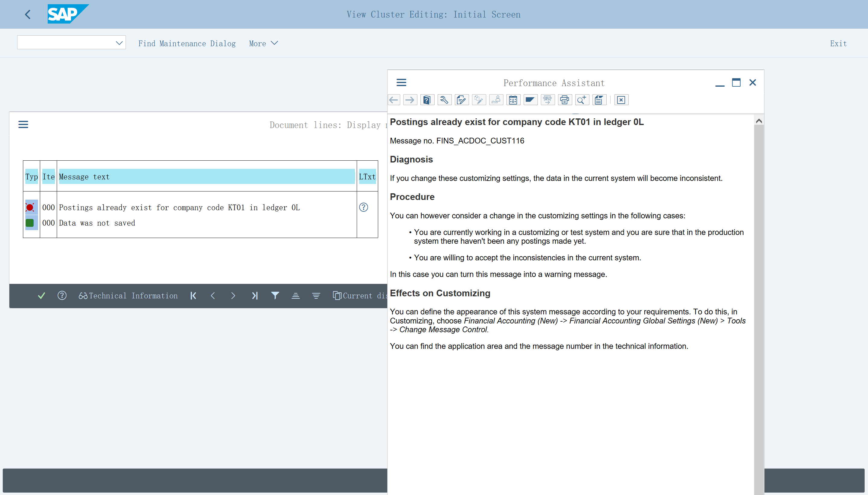This screenshot has width=868, height=495.
Task: Click the printer icon in Performance Assistant
Action: (x=564, y=100)
